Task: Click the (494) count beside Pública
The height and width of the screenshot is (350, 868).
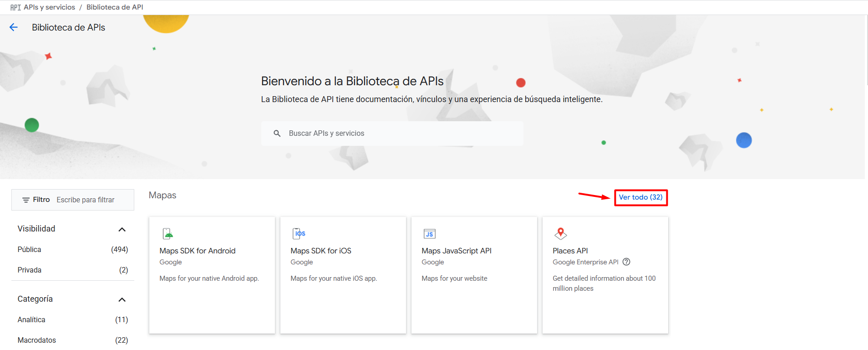Action: 120,250
